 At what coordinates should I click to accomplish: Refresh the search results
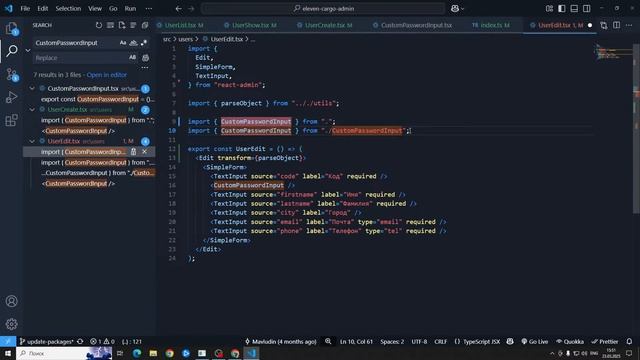(x=99, y=25)
